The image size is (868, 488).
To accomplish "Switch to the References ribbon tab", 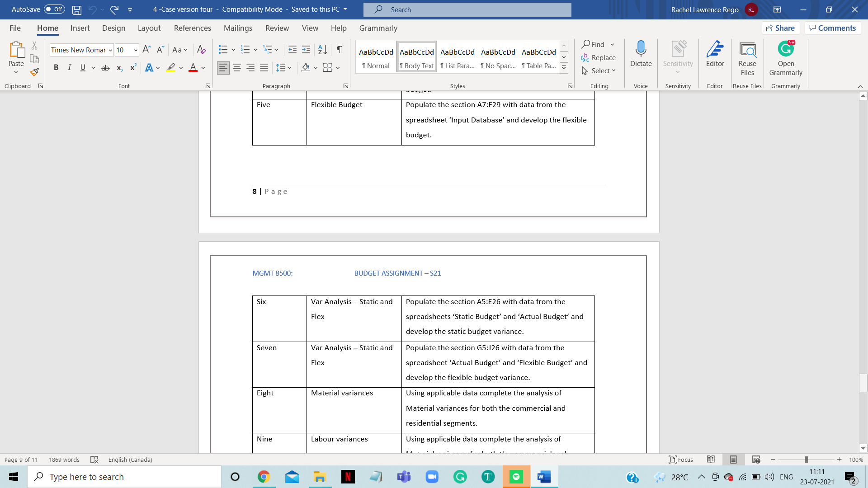I will pos(193,28).
